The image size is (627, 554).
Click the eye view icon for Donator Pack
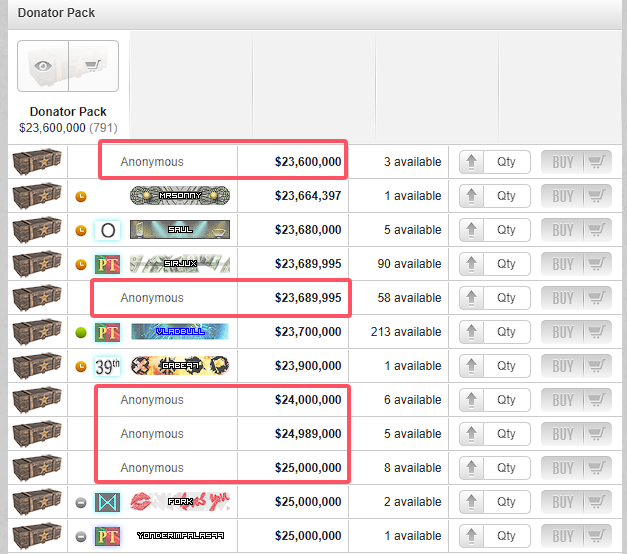43,66
